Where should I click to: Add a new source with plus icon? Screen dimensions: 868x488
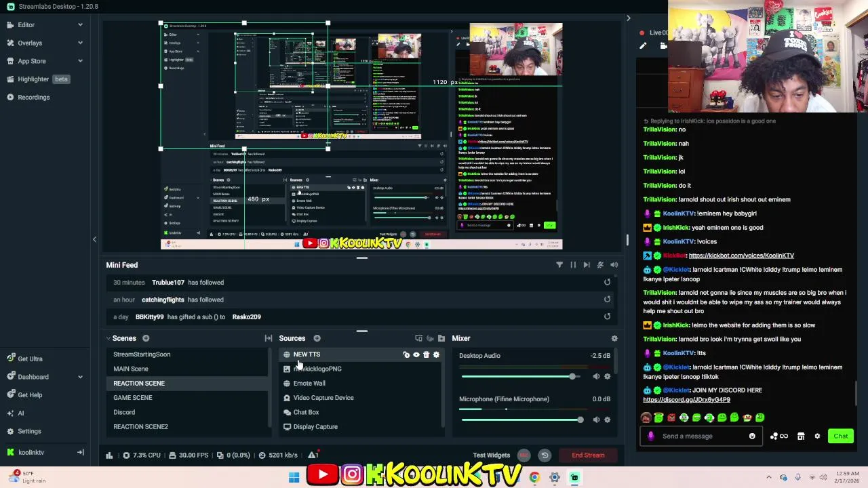pyautogui.click(x=317, y=338)
